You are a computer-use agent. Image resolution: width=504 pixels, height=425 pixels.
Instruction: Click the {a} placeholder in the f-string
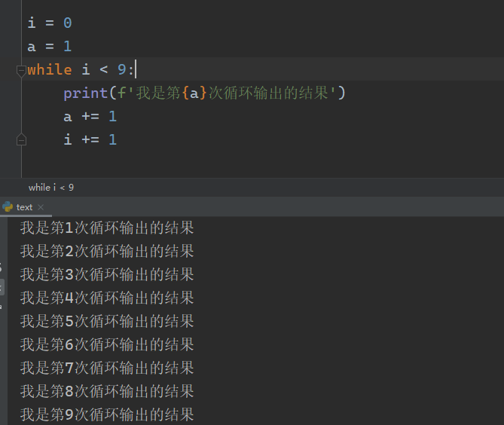[194, 93]
